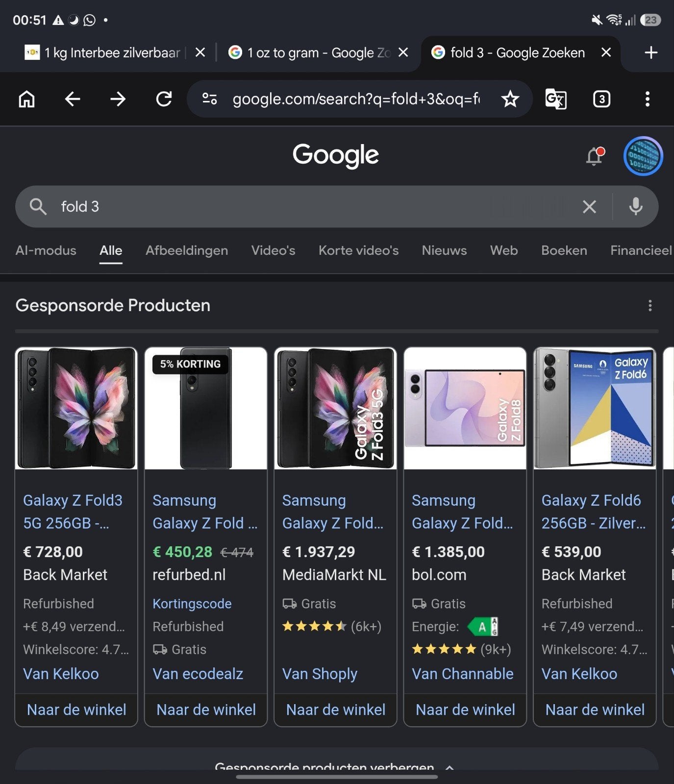
Task: Open a new tab with plus
Action: pos(651,52)
